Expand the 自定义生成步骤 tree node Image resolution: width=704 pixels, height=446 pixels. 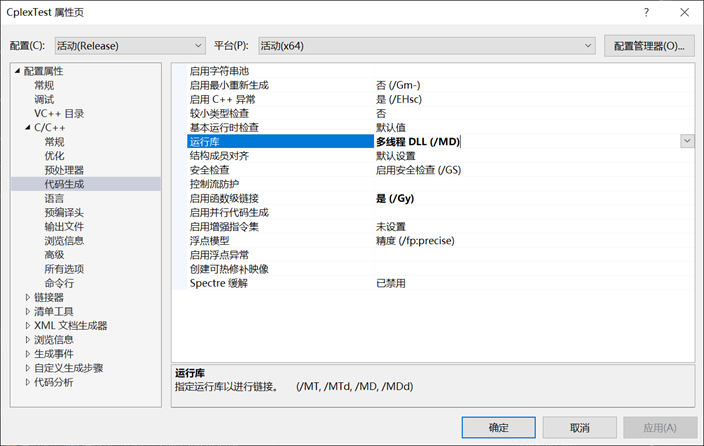coord(28,368)
